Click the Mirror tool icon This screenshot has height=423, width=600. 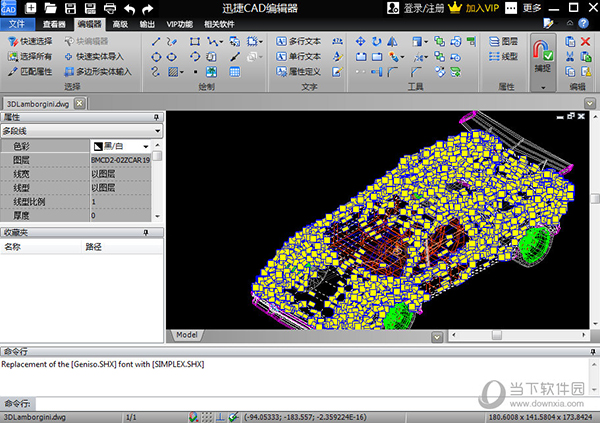point(392,41)
